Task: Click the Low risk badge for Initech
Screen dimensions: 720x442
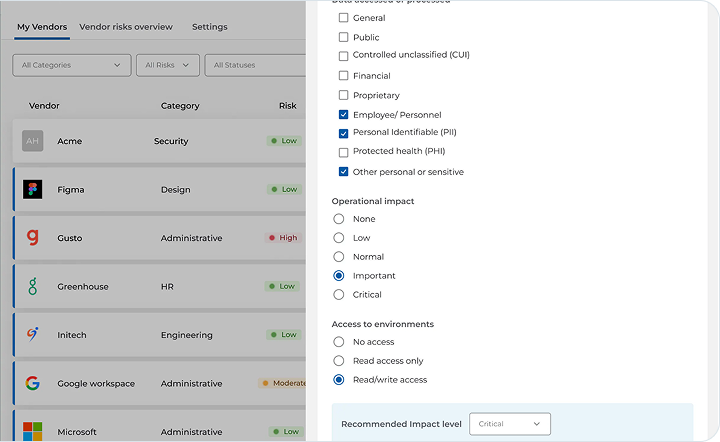Action: point(283,335)
